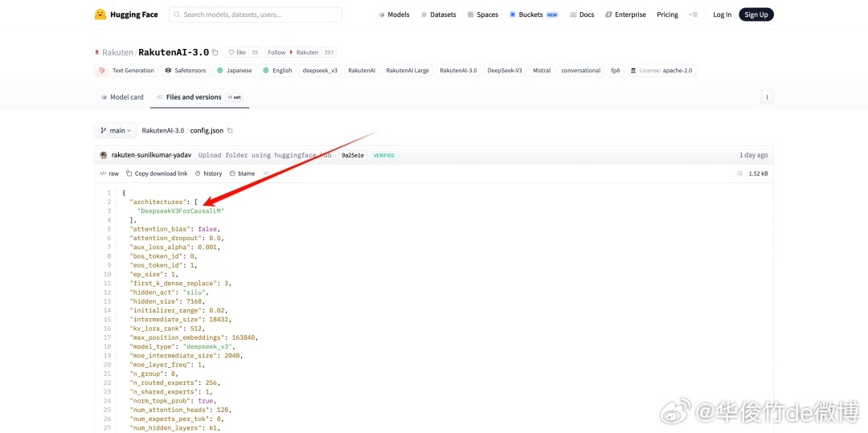Open the blame view

[x=243, y=174]
